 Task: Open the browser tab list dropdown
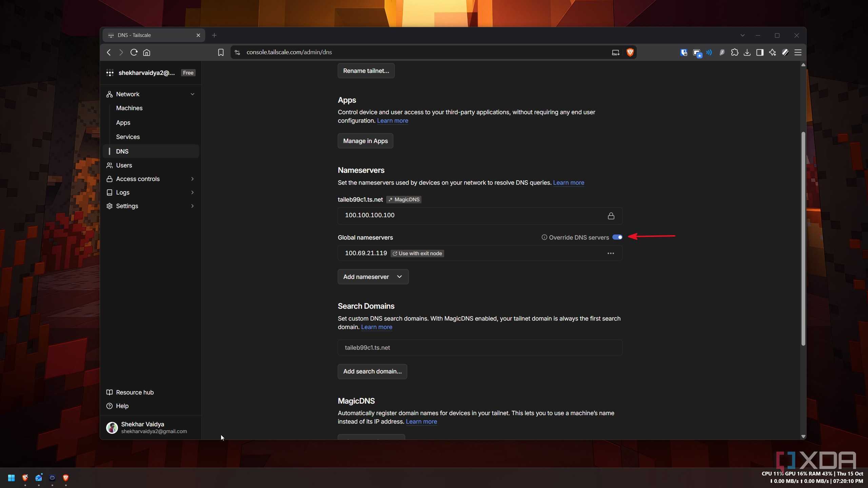coord(743,35)
